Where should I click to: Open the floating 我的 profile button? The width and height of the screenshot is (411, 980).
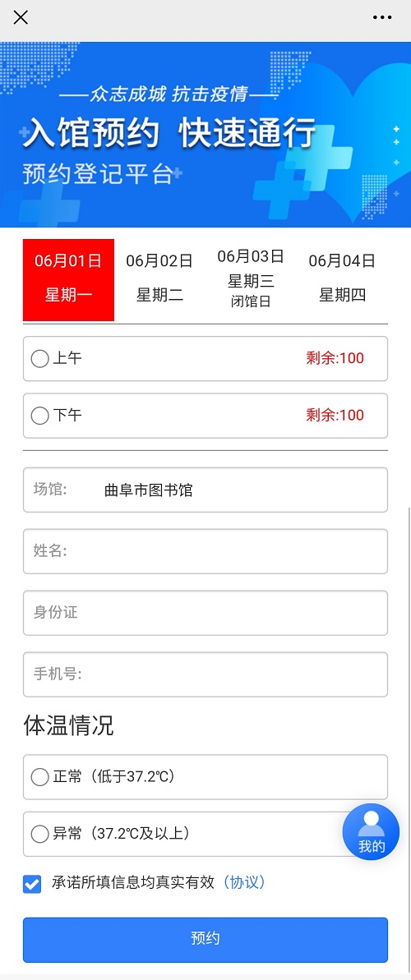[x=371, y=832]
